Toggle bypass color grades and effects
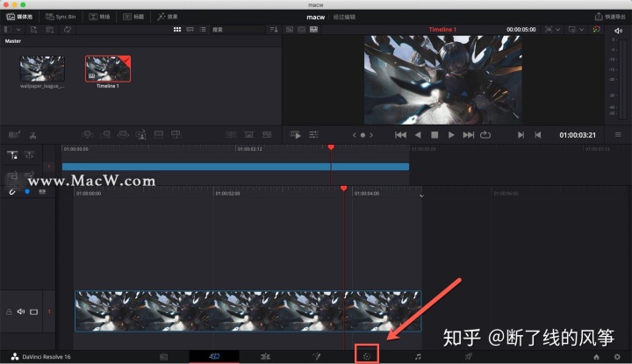Screen dimensions: 632x364 click(596, 30)
